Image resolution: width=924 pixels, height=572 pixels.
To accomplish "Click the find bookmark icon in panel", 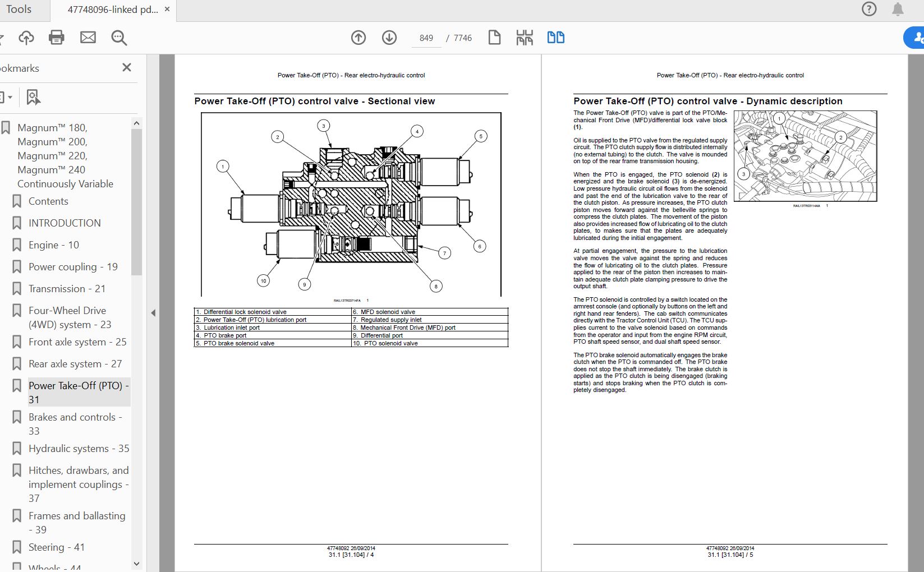I will pyautogui.click(x=34, y=98).
